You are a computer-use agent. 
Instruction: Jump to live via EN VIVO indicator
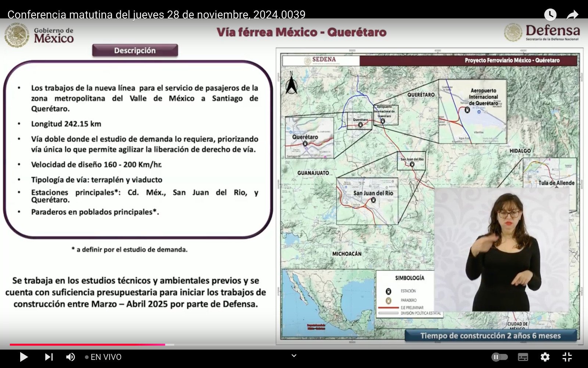(103, 357)
